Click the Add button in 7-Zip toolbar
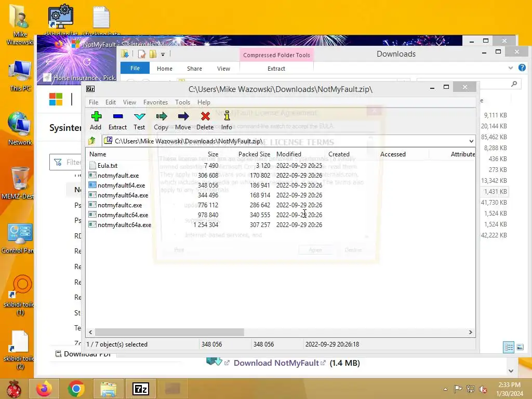The height and width of the screenshot is (399, 532). pyautogui.click(x=96, y=121)
